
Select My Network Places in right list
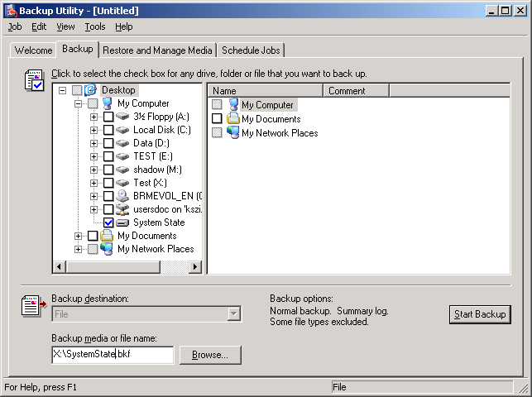[280, 133]
